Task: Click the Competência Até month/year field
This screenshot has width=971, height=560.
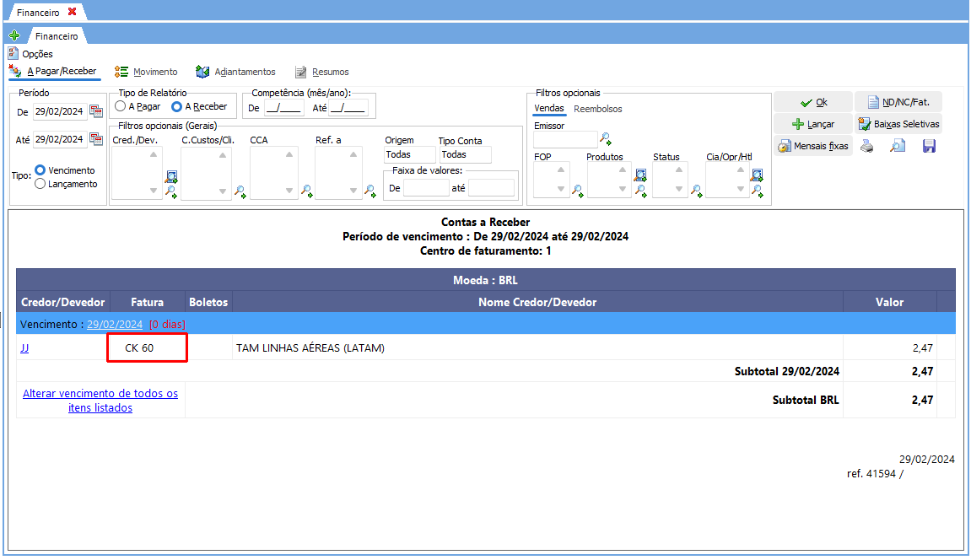Action: 348,108
